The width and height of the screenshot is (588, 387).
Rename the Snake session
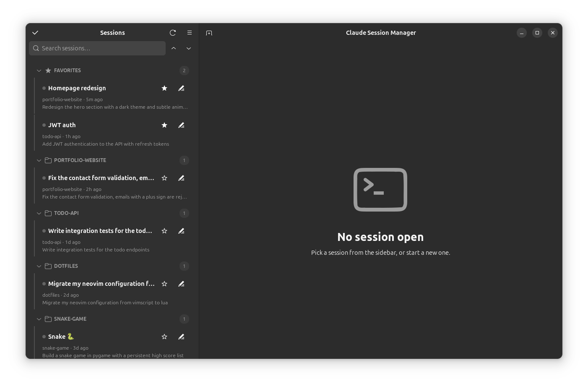point(181,337)
